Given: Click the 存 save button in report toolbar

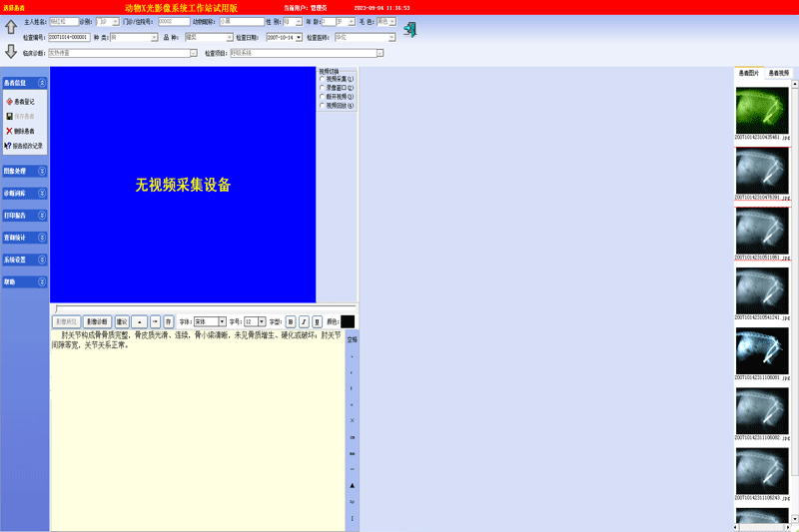Looking at the screenshot, I should tap(169, 321).
